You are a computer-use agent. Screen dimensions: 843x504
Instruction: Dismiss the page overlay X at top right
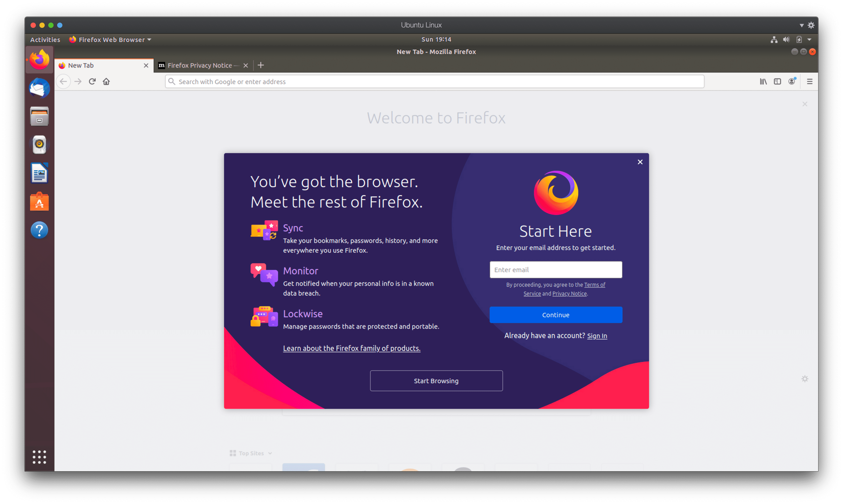tap(805, 104)
